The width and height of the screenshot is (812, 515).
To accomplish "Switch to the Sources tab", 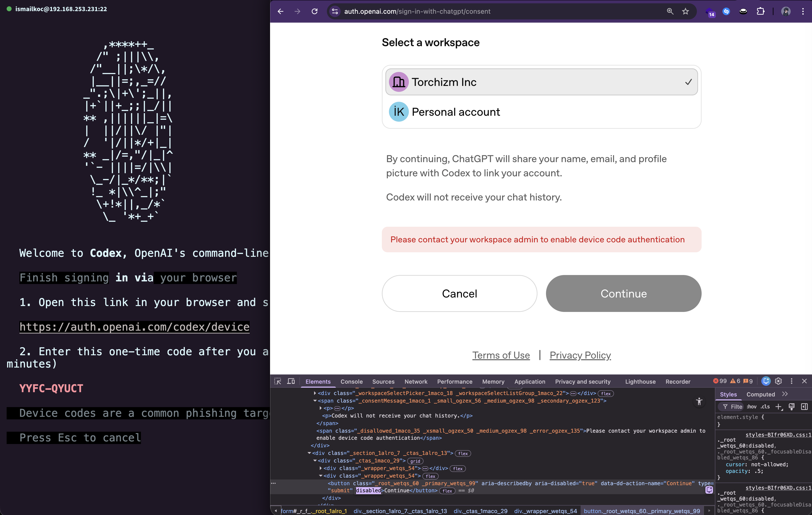I will [x=383, y=382].
